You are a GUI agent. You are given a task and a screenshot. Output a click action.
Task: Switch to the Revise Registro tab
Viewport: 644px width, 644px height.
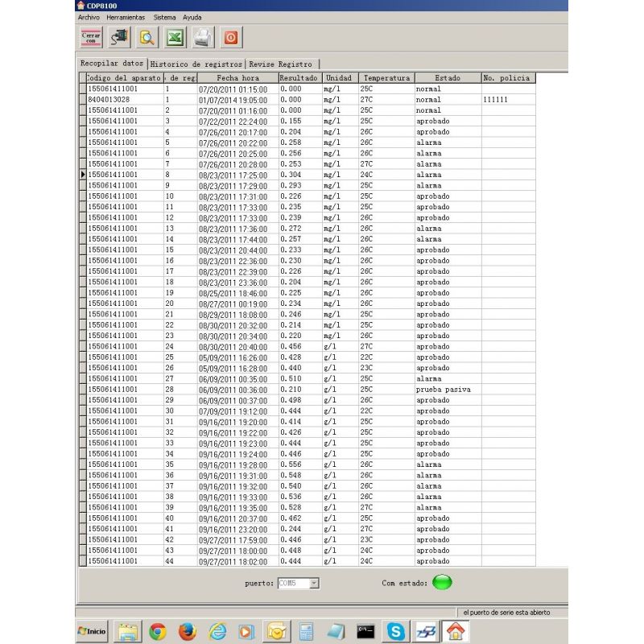click(x=281, y=64)
